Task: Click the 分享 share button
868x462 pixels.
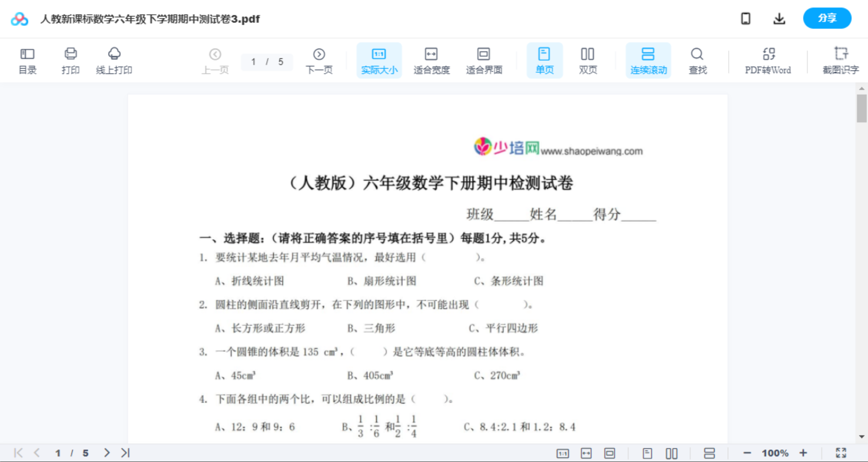Action: pyautogui.click(x=827, y=18)
